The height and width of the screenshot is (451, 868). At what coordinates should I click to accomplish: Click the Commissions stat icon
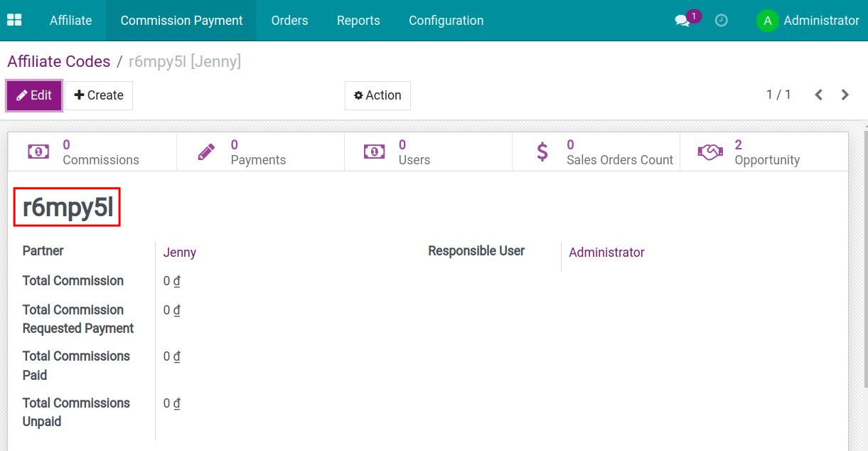(38, 151)
